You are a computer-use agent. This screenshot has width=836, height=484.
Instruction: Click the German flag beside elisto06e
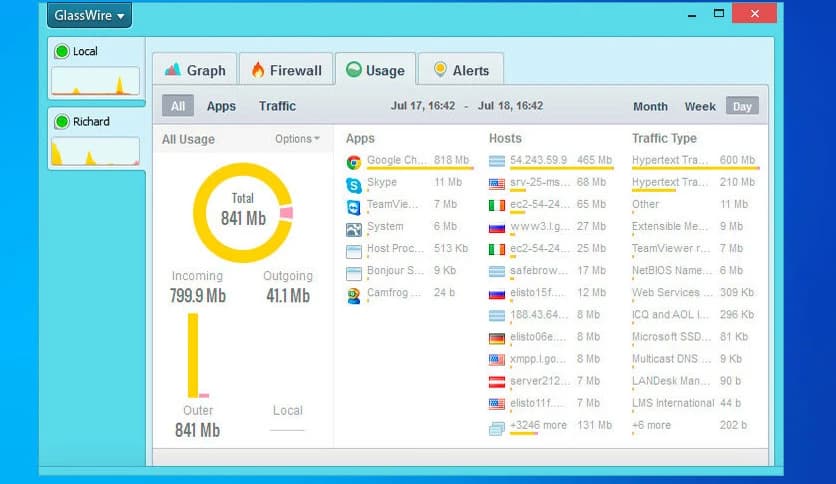click(x=496, y=338)
